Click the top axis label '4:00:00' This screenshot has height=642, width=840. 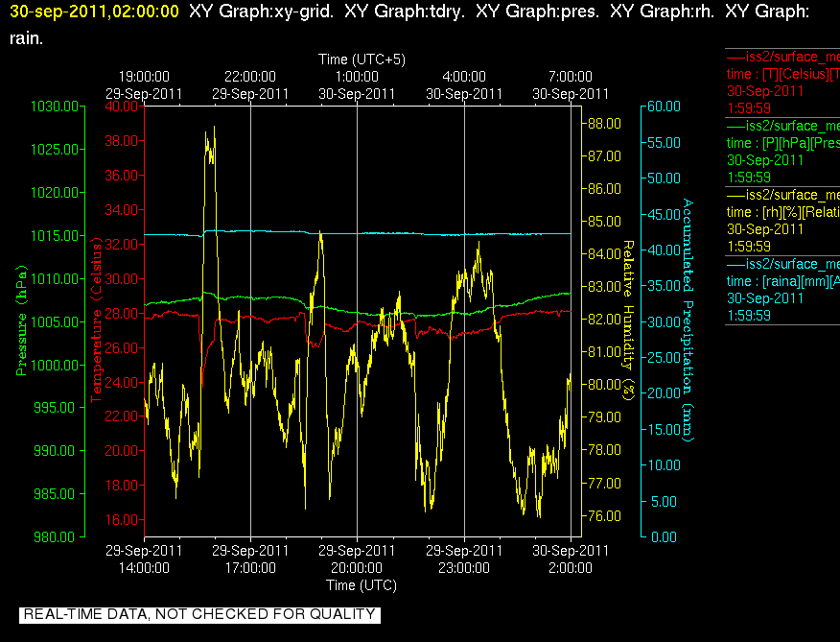(464, 77)
